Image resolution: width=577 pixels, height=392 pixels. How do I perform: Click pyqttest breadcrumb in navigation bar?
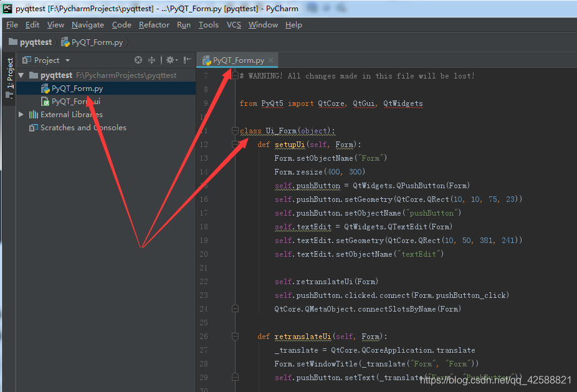(31, 42)
